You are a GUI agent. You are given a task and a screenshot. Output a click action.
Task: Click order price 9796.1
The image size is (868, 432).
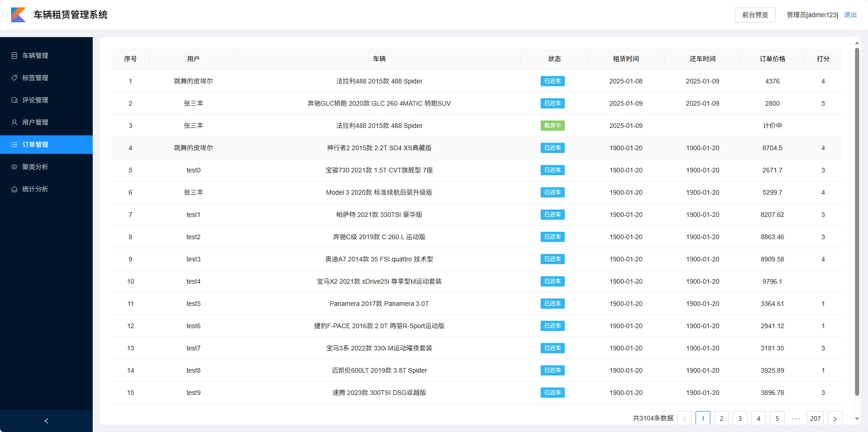(772, 281)
